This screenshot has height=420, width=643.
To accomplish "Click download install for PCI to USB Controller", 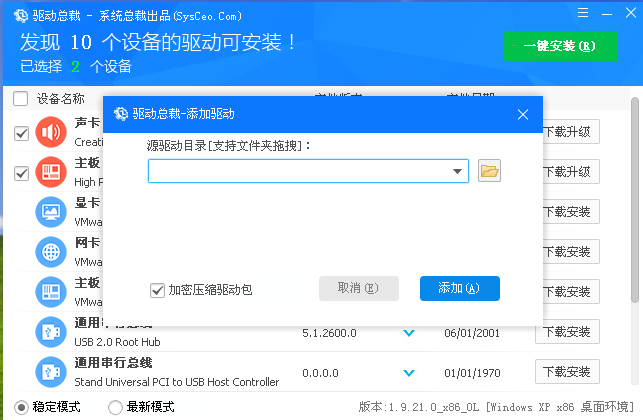I will pyautogui.click(x=568, y=372).
